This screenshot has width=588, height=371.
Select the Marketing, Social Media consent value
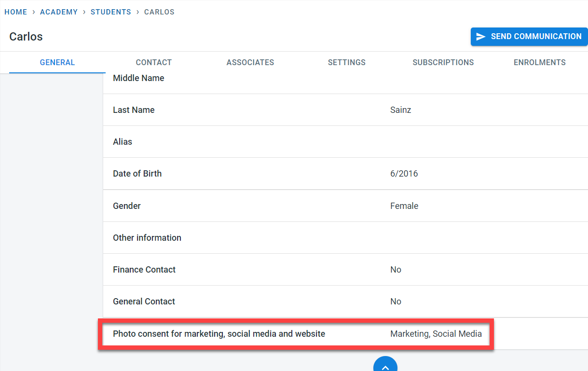(436, 334)
